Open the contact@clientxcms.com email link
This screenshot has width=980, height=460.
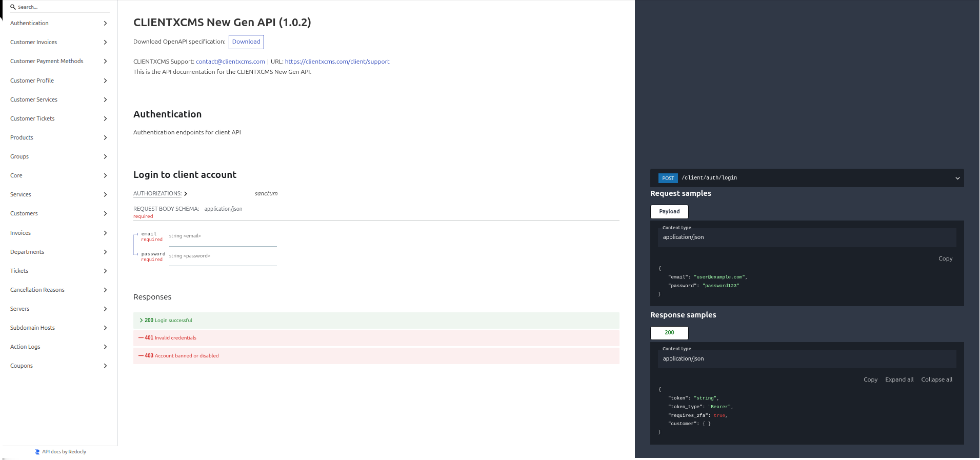click(230, 62)
